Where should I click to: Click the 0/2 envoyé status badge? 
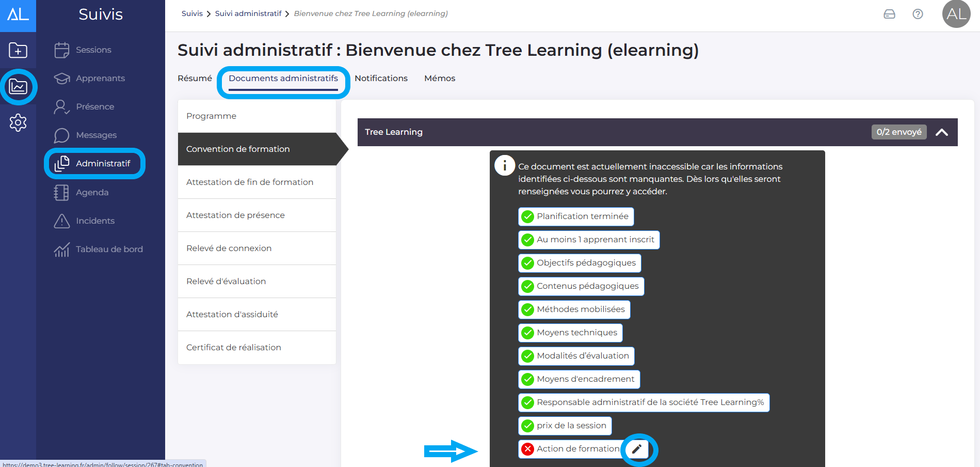point(898,132)
